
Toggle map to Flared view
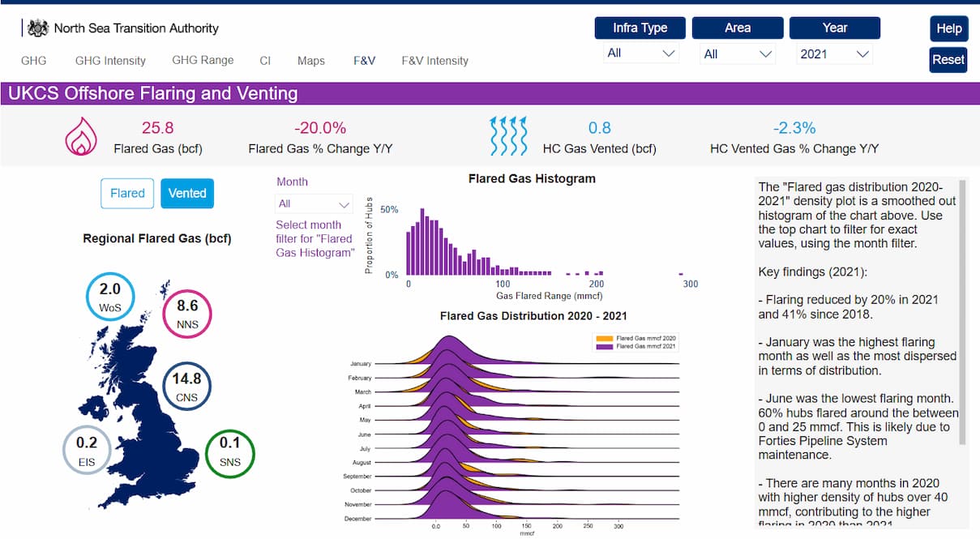tap(127, 194)
